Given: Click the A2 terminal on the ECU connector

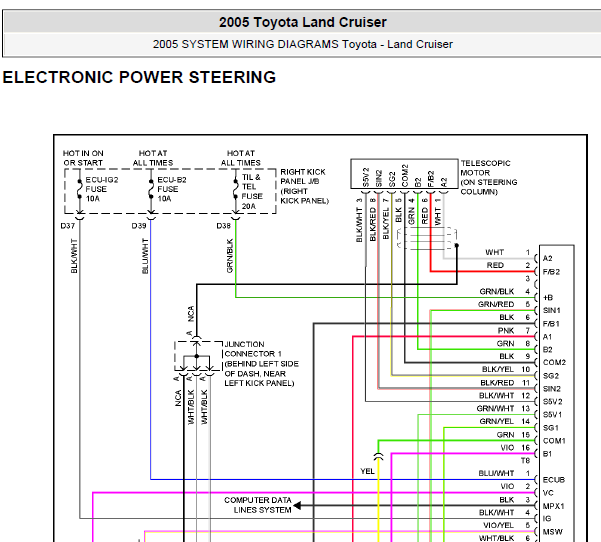Looking at the screenshot, I should pos(547,258).
